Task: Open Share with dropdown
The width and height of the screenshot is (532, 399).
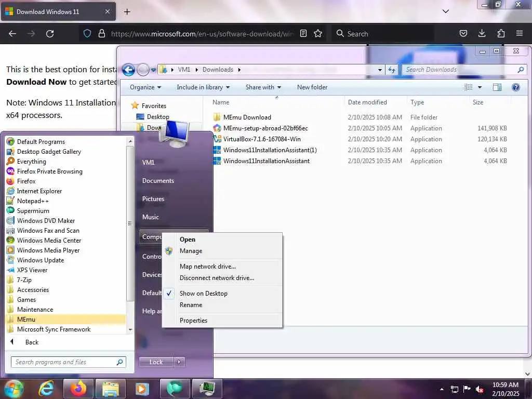Action: pyautogui.click(x=263, y=87)
